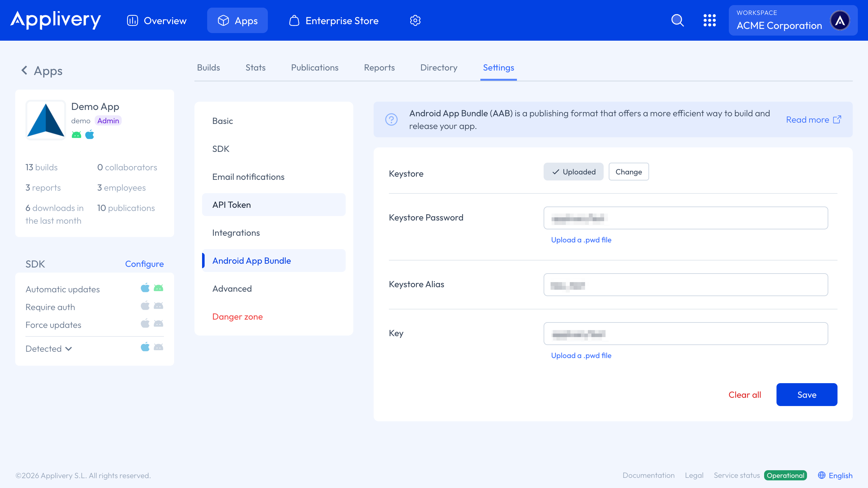Open the English language selector
Viewport: 868px width, 488px height.
840,476
